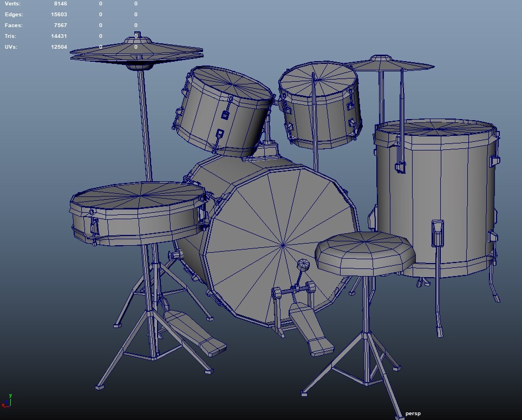The image size is (522, 420).
Task: Click the Tris count readout
Action: point(60,36)
